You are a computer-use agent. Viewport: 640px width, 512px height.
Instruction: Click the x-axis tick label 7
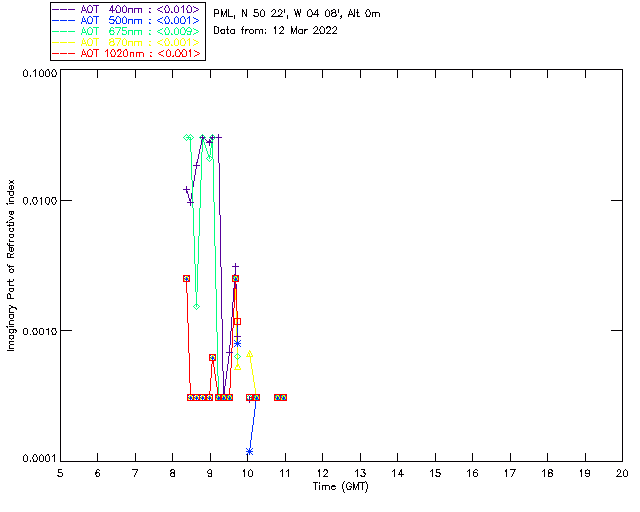click(135, 473)
